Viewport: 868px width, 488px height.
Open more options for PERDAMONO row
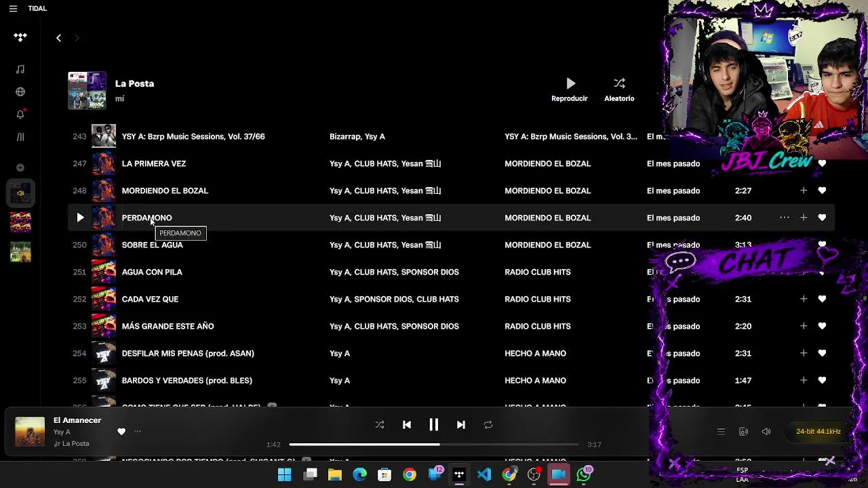(785, 218)
